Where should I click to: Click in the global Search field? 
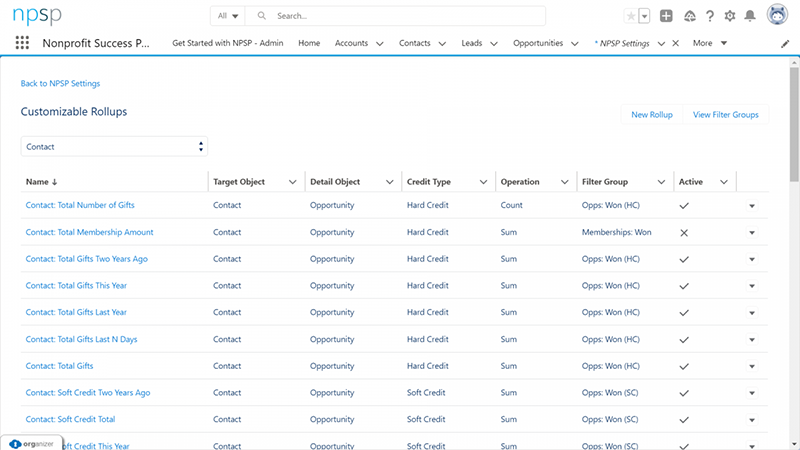[400, 16]
